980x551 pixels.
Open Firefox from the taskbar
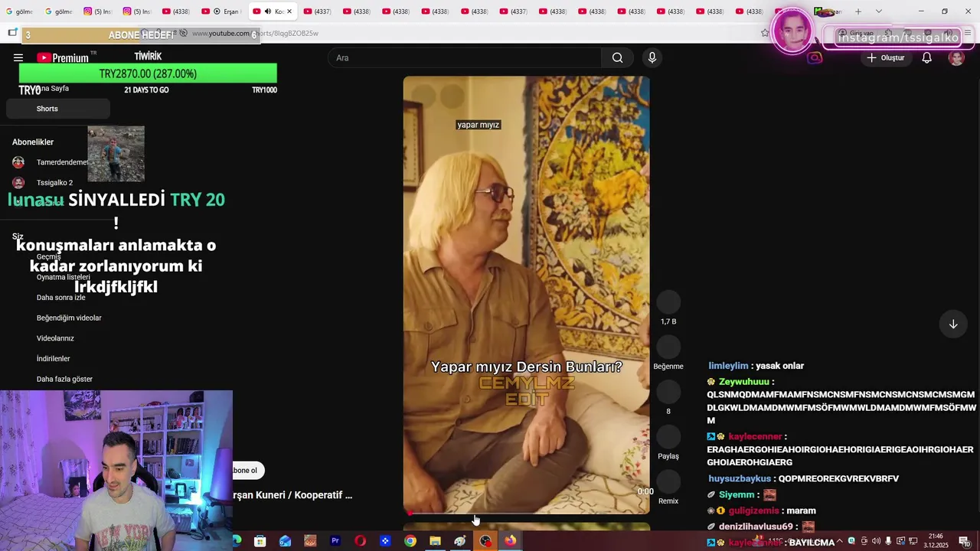pos(511,541)
